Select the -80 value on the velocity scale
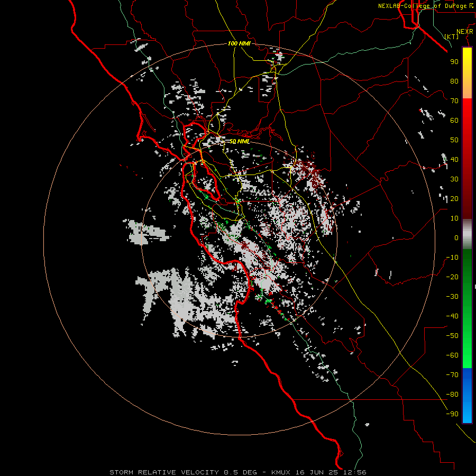 (452, 395)
